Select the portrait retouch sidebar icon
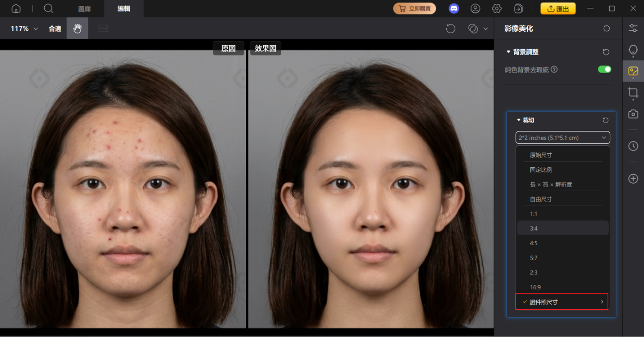644x337 pixels. tap(633, 50)
